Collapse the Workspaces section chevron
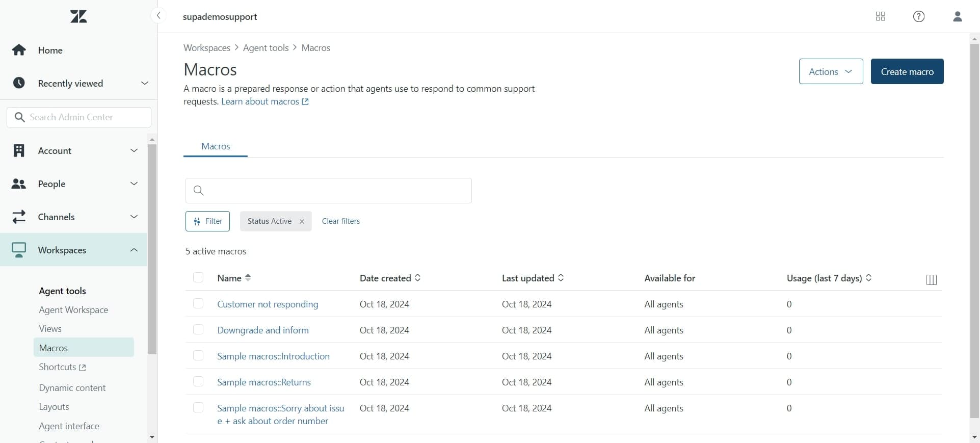The image size is (980, 443). (134, 250)
